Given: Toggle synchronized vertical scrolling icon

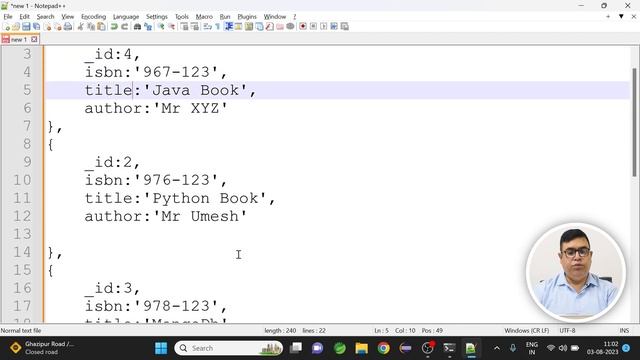Looking at the screenshot, I should tap(184, 27).
